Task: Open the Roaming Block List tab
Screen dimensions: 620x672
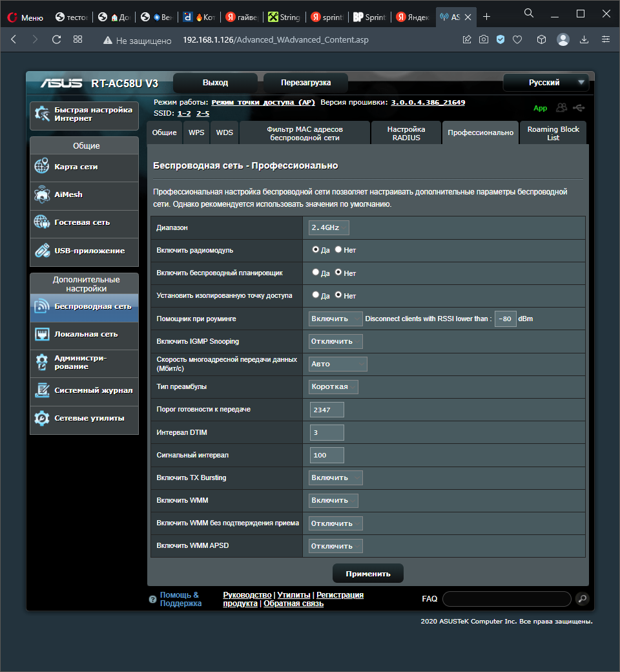Action: [x=553, y=133]
